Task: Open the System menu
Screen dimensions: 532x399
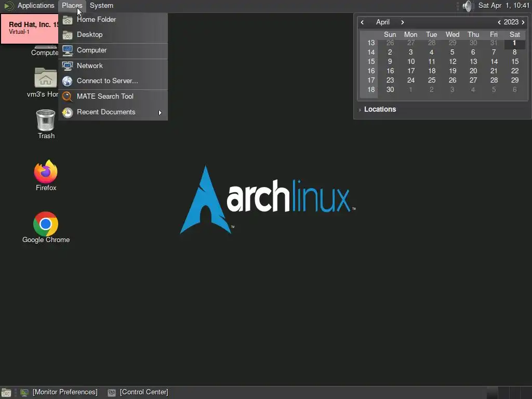Action: tap(101, 5)
